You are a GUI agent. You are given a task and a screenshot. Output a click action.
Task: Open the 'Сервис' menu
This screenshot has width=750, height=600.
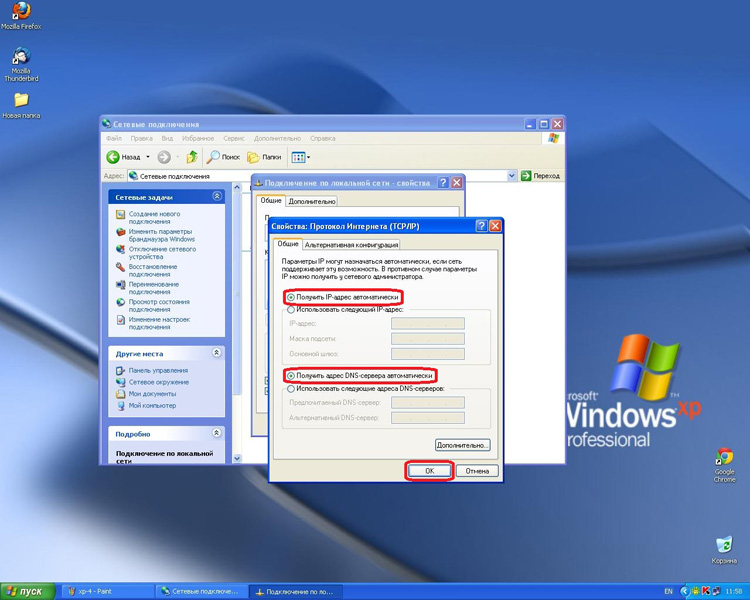[x=234, y=138]
